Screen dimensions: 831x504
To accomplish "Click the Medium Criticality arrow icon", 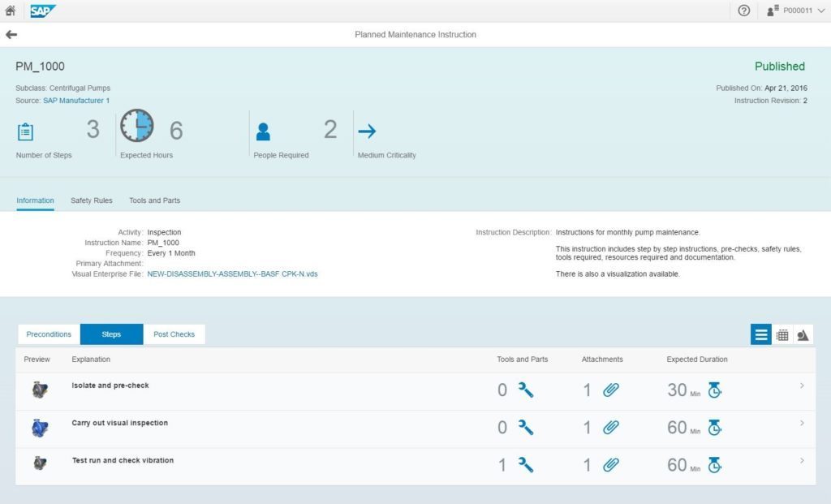I will pyautogui.click(x=367, y=131).
